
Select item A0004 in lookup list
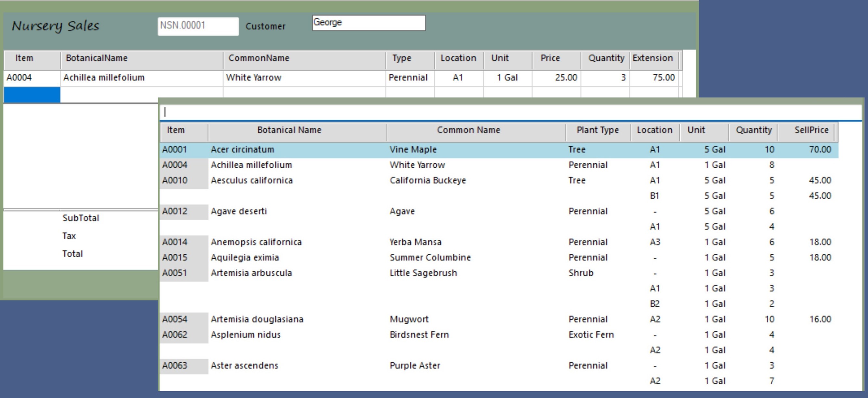(175, 165)
